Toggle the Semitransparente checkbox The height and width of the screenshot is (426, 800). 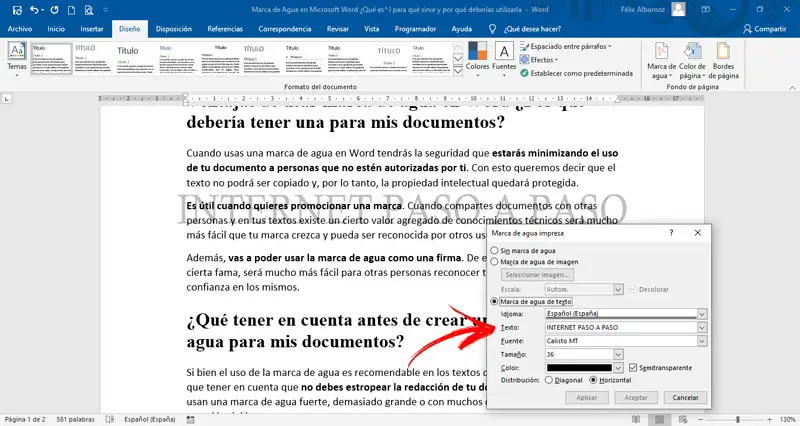point(633,367)
